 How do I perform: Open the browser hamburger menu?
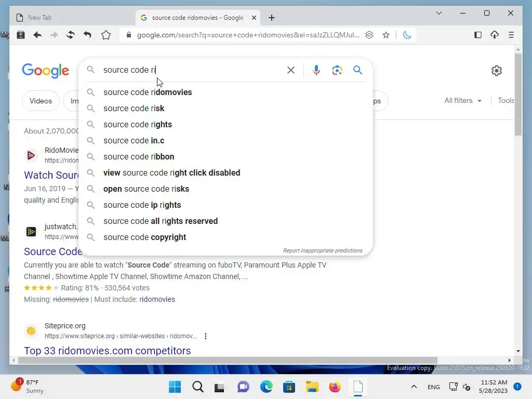tap(511, 35)
